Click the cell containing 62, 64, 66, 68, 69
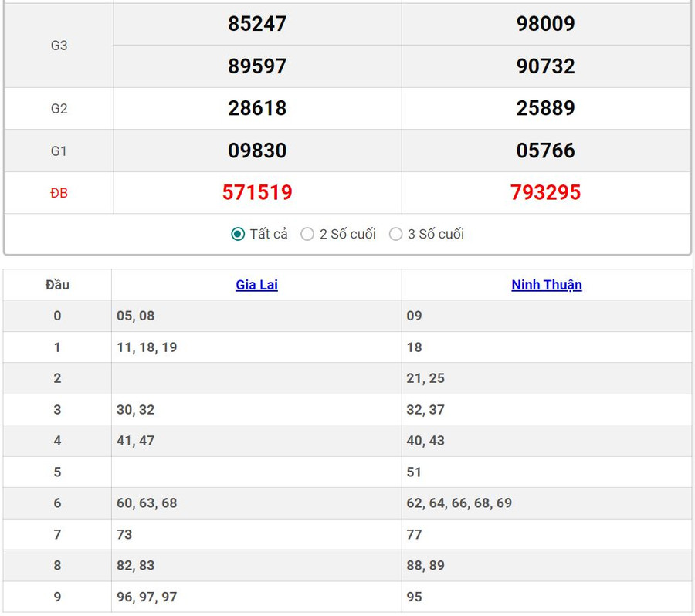The height and width of the screenshot is (616, 695). coord(459,503)
